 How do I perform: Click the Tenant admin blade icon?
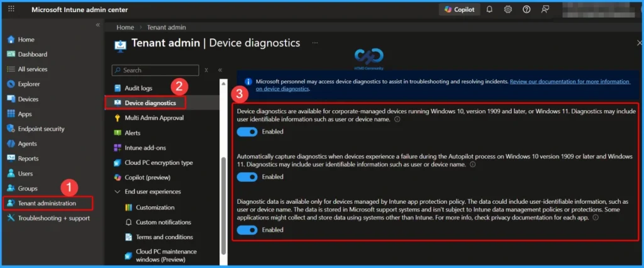(x=120, y=45)
